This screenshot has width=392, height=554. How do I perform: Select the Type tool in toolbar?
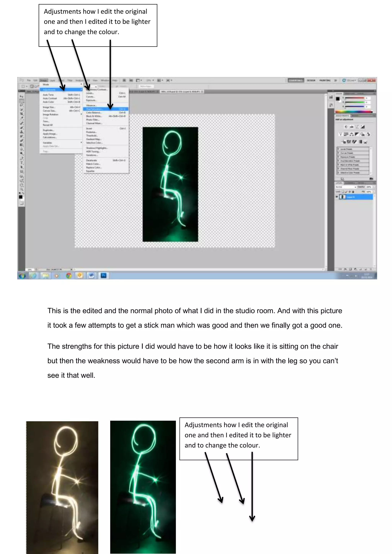point(22,163)
